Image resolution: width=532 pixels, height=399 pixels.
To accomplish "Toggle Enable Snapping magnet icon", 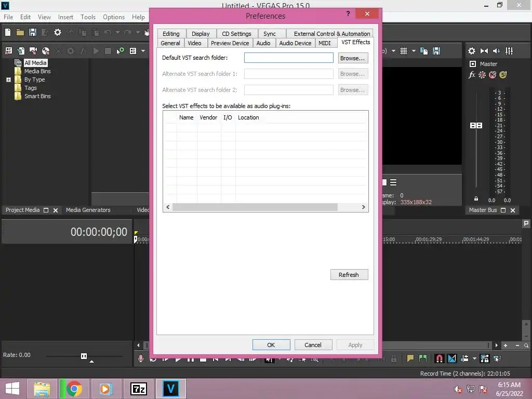I will coord(440,358).
